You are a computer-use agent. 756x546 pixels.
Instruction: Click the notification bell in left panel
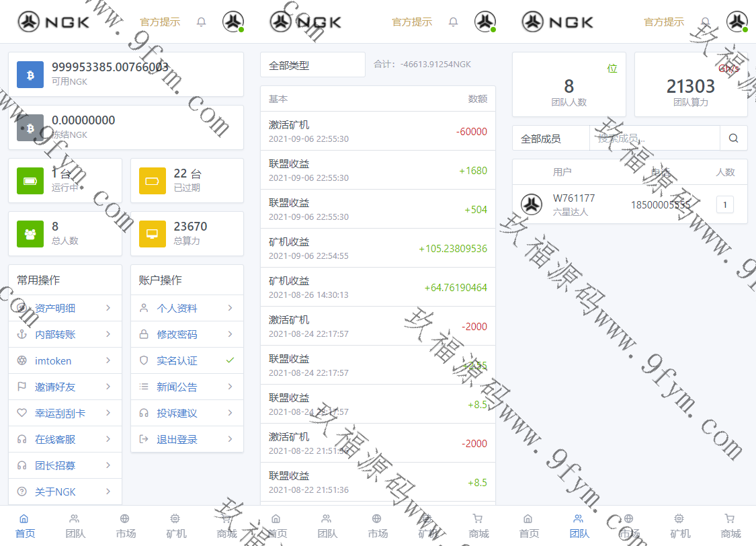click(201, 22)
